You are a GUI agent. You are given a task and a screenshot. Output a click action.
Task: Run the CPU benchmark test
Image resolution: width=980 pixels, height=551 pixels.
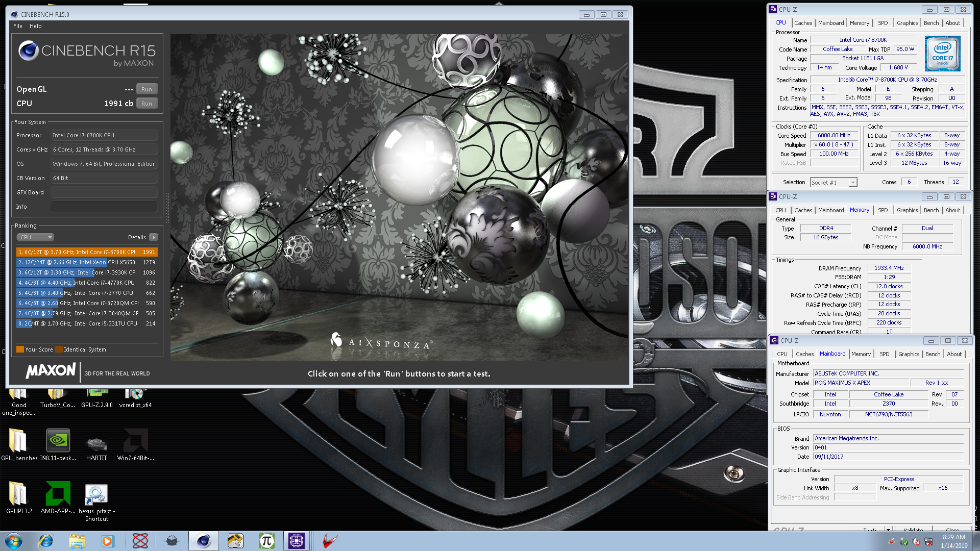click(146, 104)
